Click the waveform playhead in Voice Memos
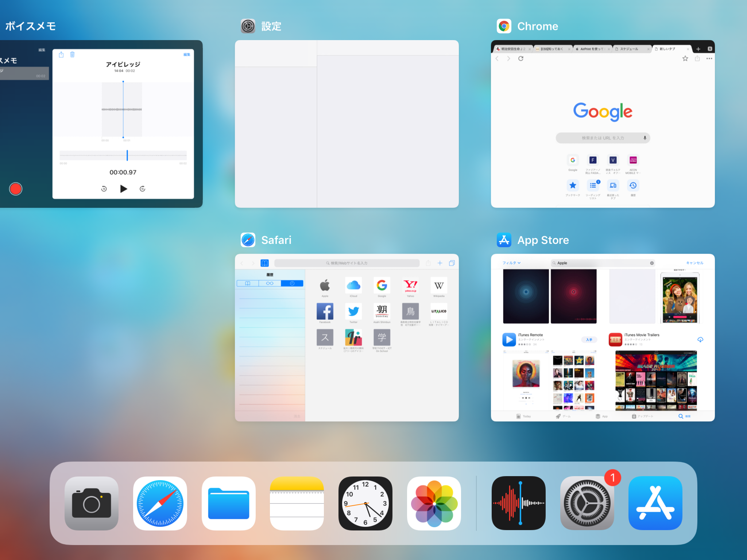This screenshot has width=747, height=560. (x=123, y=109)
